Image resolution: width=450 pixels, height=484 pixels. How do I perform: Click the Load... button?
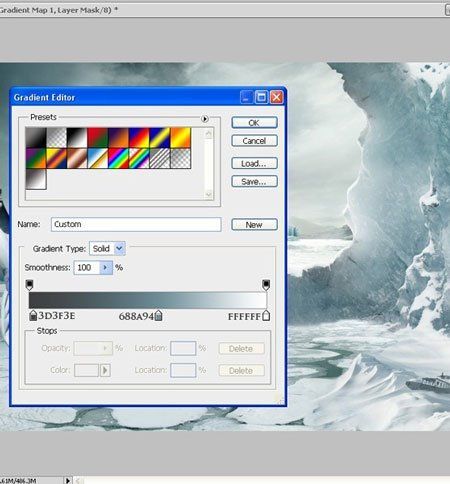coord(254,163)
